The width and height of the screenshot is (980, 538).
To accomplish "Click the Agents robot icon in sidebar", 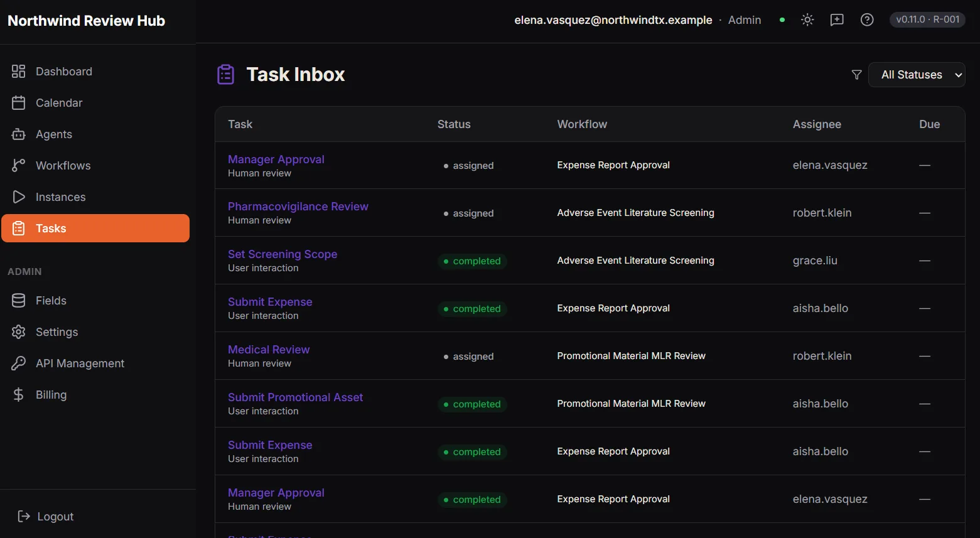I will point(19,134).
